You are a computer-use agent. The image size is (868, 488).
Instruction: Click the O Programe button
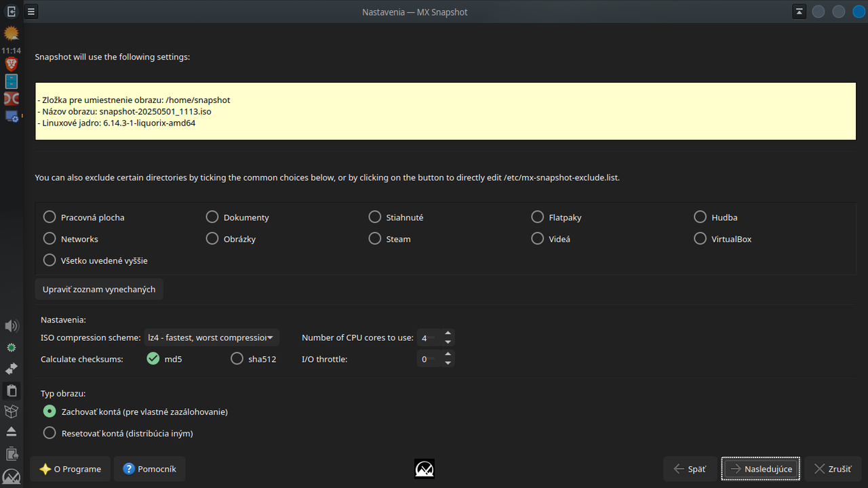pos(70,469)
